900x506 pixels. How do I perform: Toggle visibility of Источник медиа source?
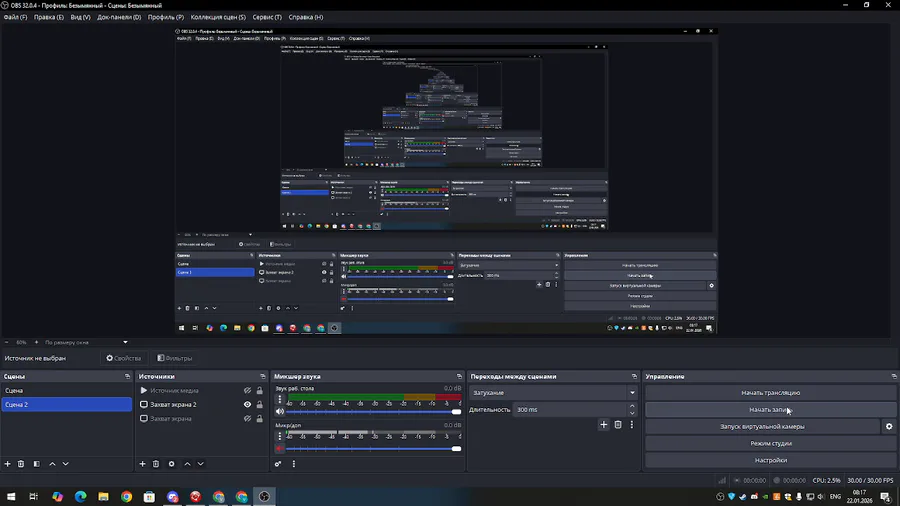(x=247, y=390)
